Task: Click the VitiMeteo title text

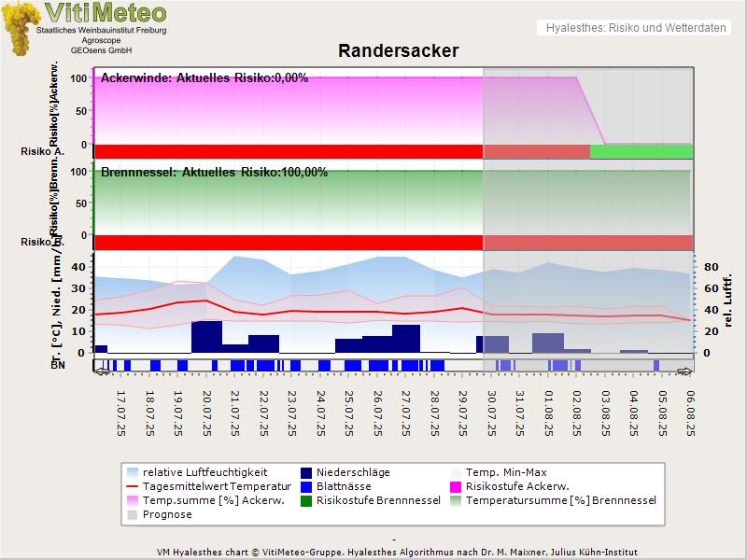Action: pyautogui.click(x=106, y=13)
